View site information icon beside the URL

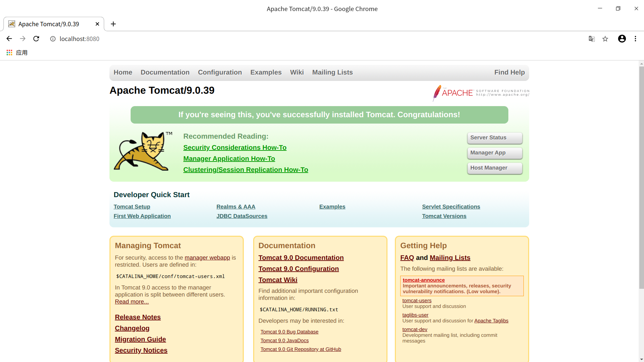tap(53, 39)
